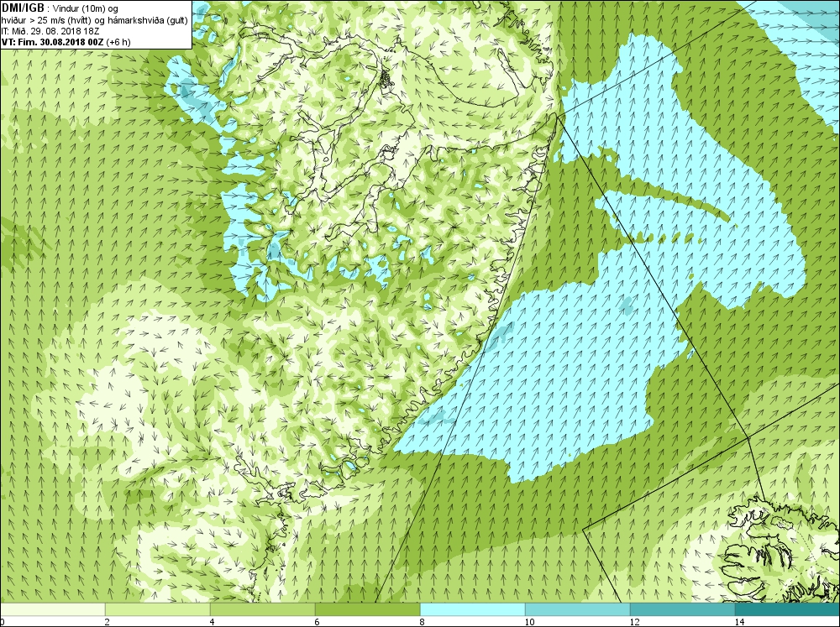Click the pale yellow 0–2 m/s legend swatch
Viewport: 840px width, 627px height.
52,609
